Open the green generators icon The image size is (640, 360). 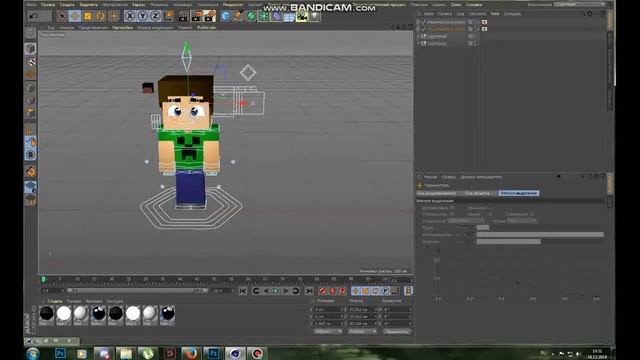click(x=251, y=16)
